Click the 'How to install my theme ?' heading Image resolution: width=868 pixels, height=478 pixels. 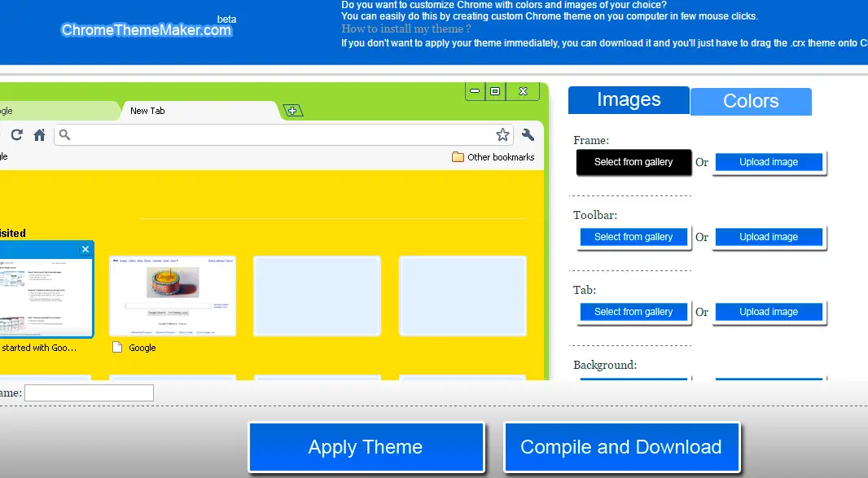tap(406, 29)
